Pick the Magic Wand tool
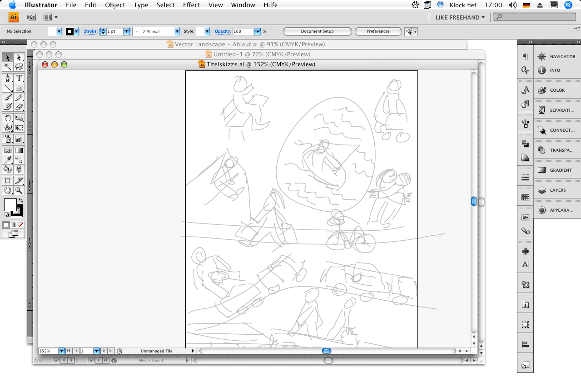This screenshot has height=392, width=581. click(7, 67)
